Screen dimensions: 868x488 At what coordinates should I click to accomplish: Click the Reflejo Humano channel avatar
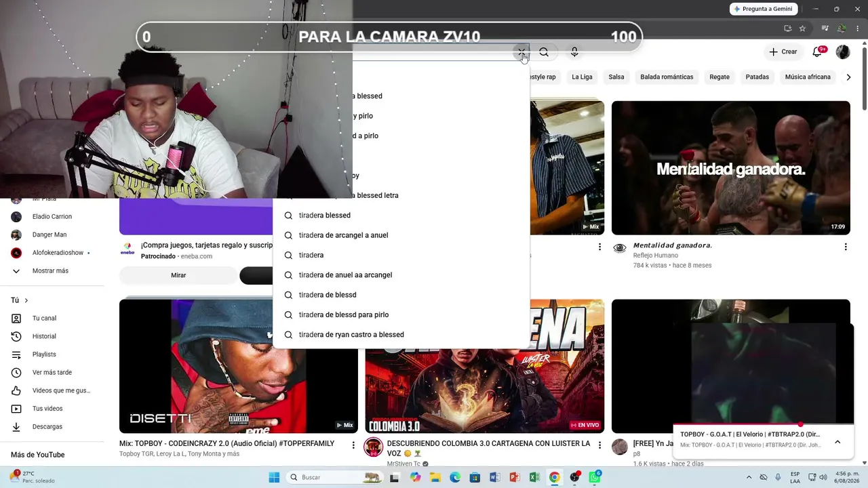(620, 248)
